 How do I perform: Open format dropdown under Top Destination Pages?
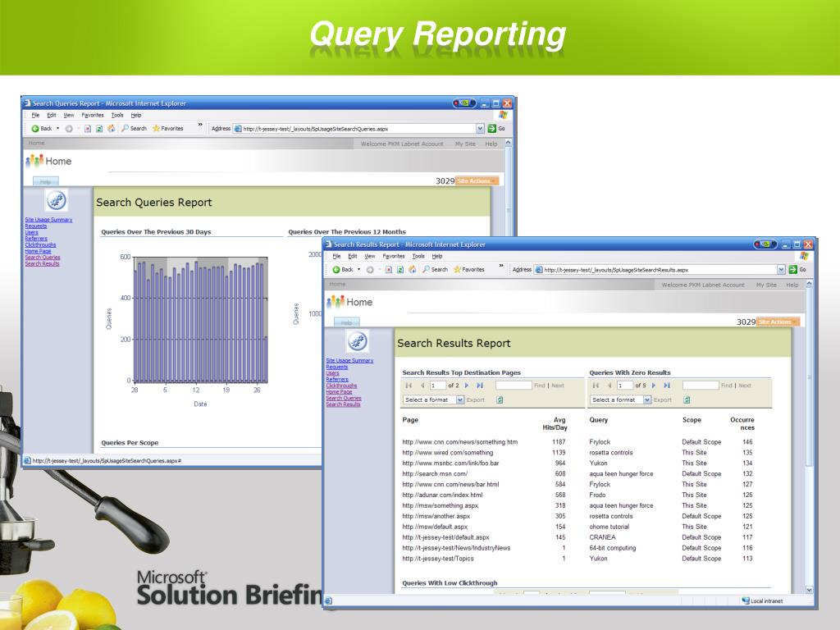[459, 399]
